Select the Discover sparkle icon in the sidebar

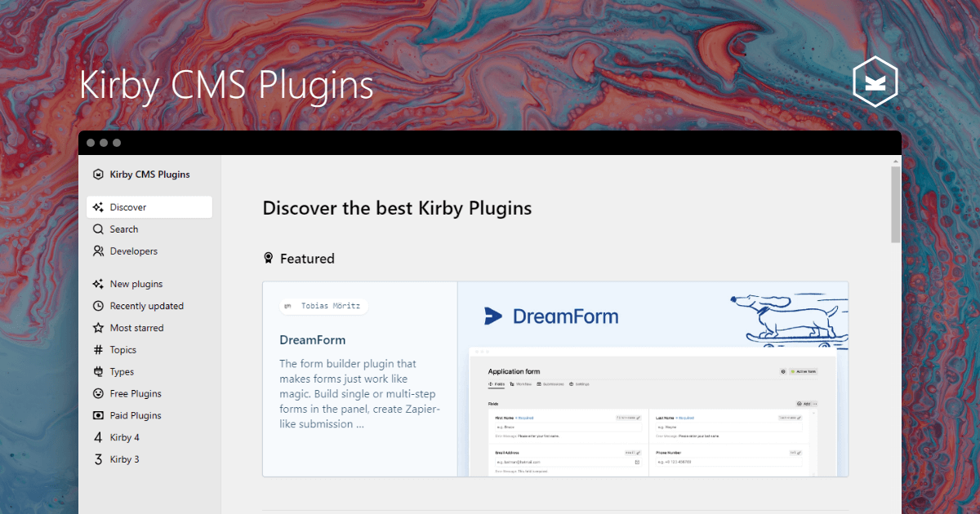(100, 206)
